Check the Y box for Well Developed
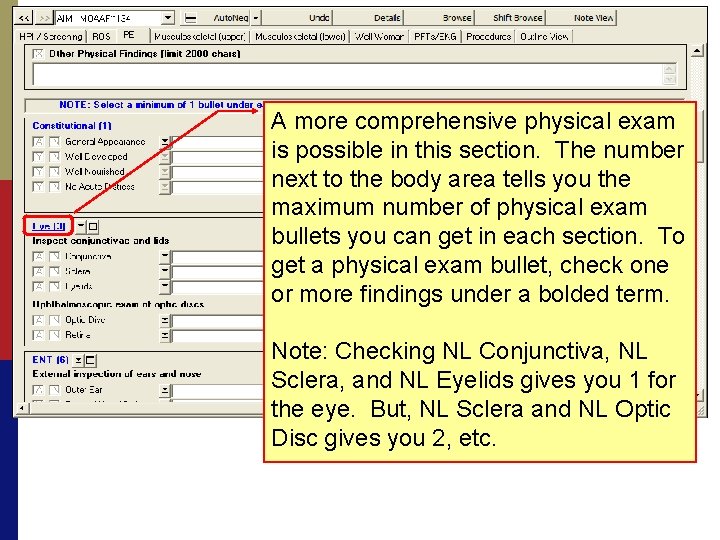The width and height of the screenshot is (720, 540). (39, 157)
